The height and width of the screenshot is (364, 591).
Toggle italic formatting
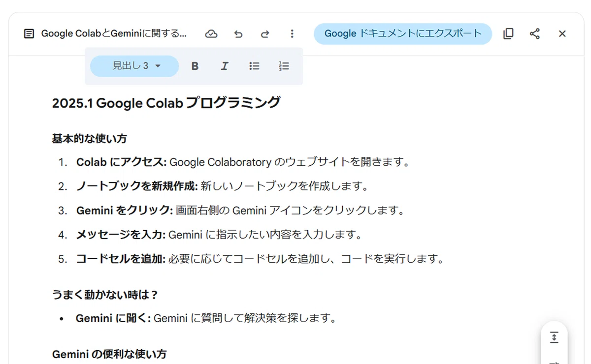(x=225, y=66)
